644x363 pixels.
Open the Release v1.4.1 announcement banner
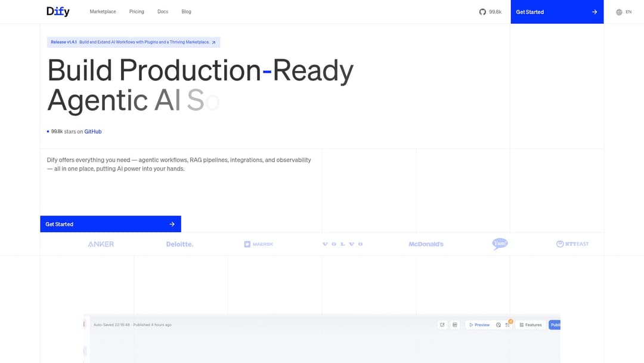point(134,42)
